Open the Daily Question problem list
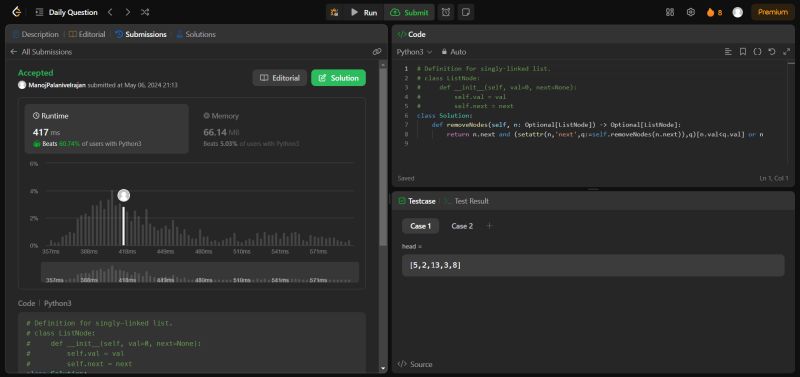Screen dimensions: 800x377 [67, 12]
